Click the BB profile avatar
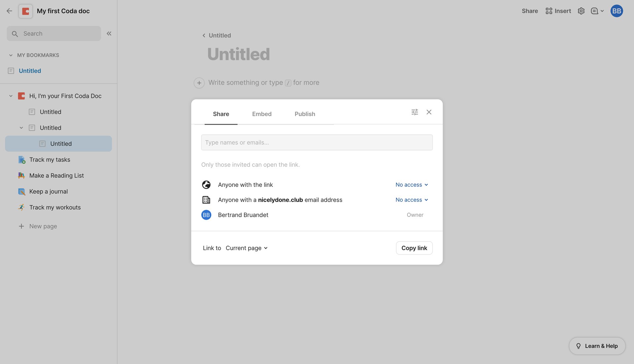 tap(616, 11)
